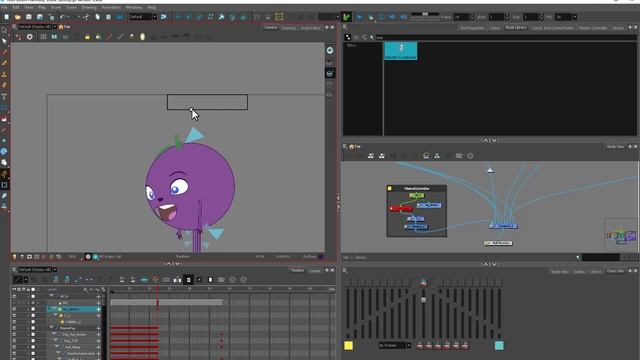Image resolution: width=640 pixels, height=360 pixels.
Task: Select the Text tool in left toolbar
Action: point(4,97)
